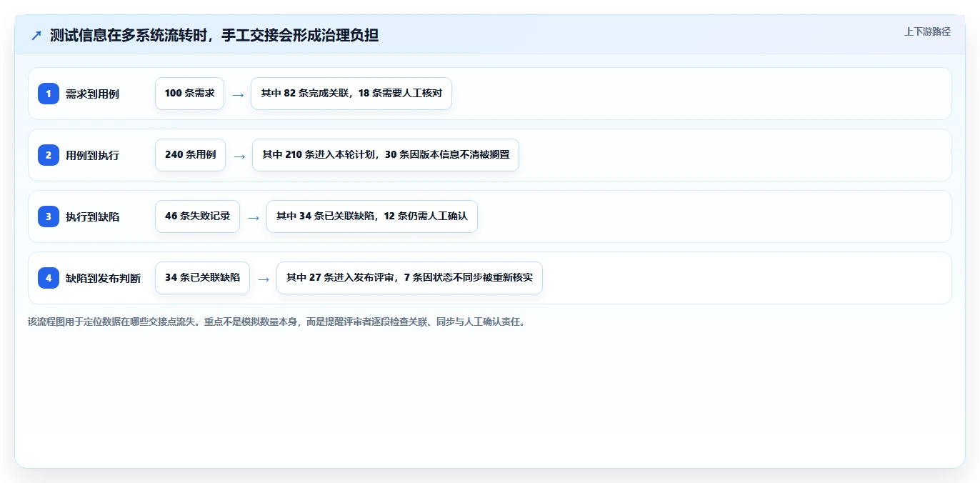Select step badge 4 for 缺陷到发布判断
980x483 pixels.
[49, 278]
